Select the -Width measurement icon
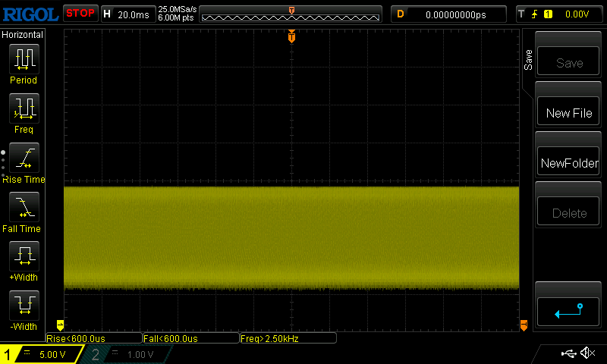 coord(24,305)
